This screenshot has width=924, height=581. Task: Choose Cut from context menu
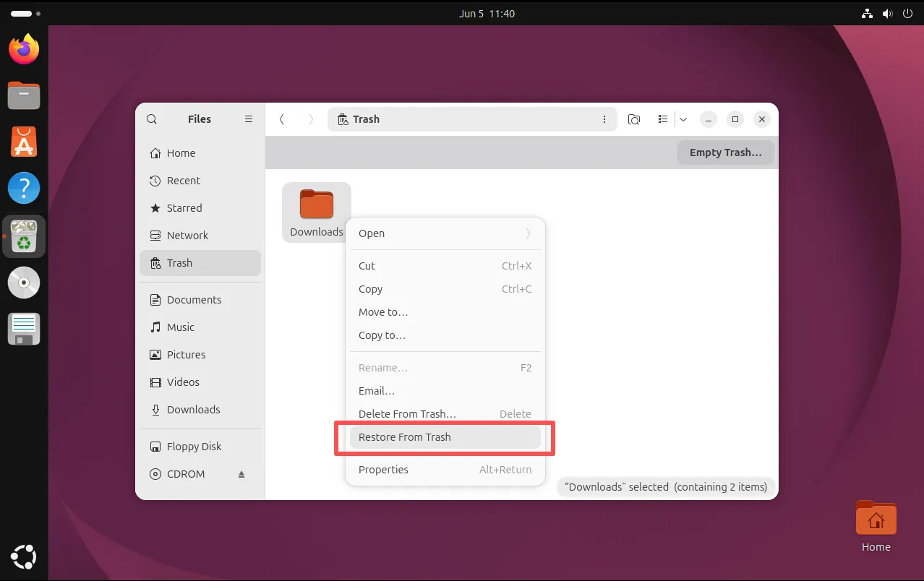(445, 266)
